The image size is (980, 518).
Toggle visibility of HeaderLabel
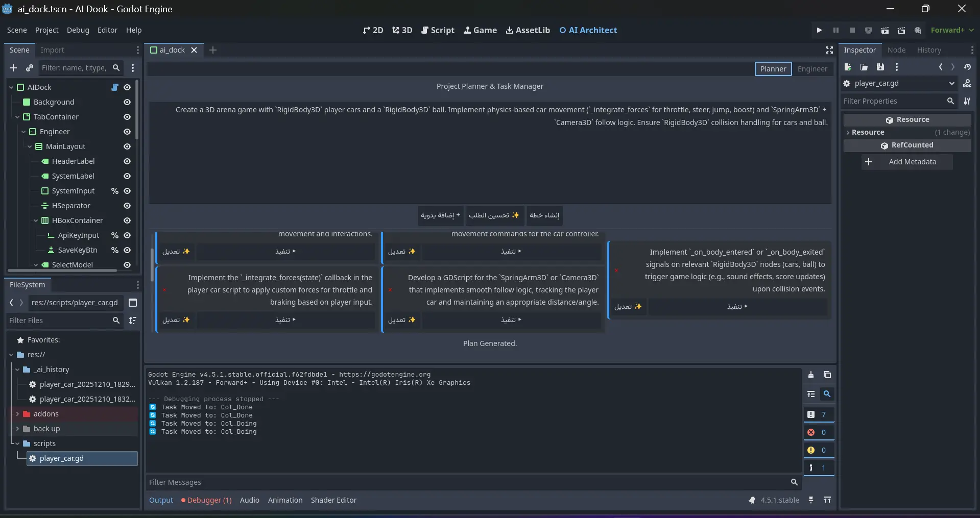coord(127,161)
